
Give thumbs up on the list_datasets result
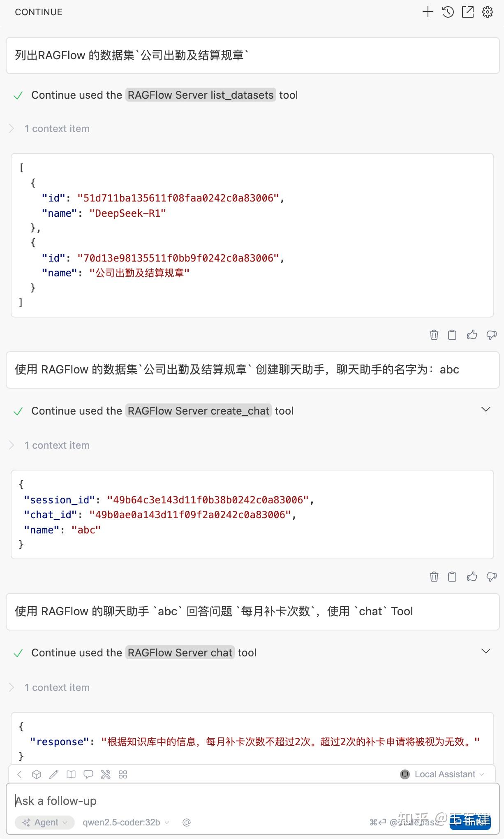point(472,335)
